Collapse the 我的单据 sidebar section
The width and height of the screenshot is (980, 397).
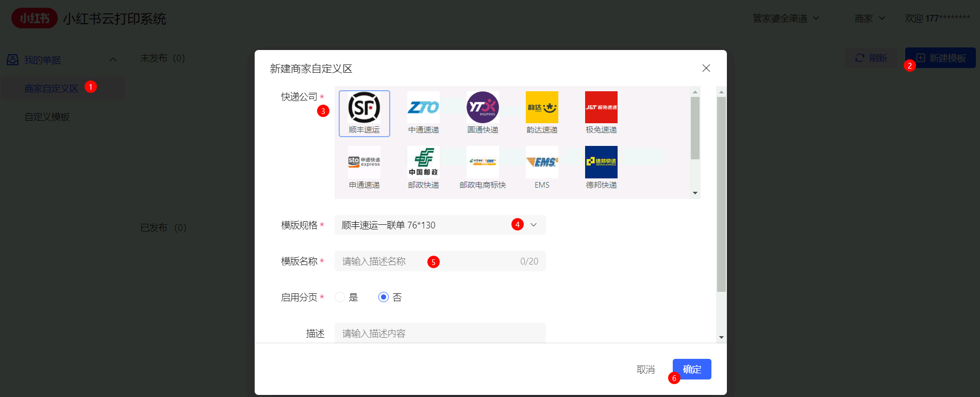pyautogui.click(x=113, y=60)
